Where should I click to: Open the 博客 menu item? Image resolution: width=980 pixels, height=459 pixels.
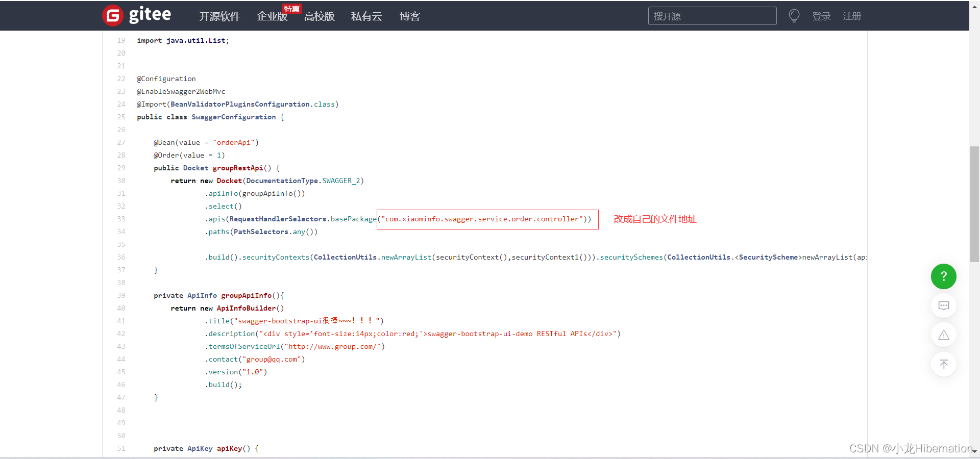coord(410,16)
